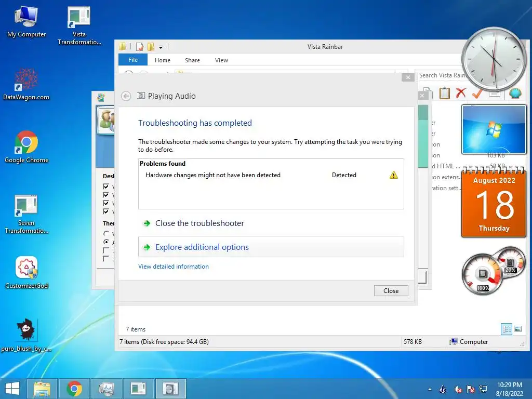Click the back arrow in troubleshooter header
Image resolution: width=532 pixels, height=399 pixels.
coord(126,96)
